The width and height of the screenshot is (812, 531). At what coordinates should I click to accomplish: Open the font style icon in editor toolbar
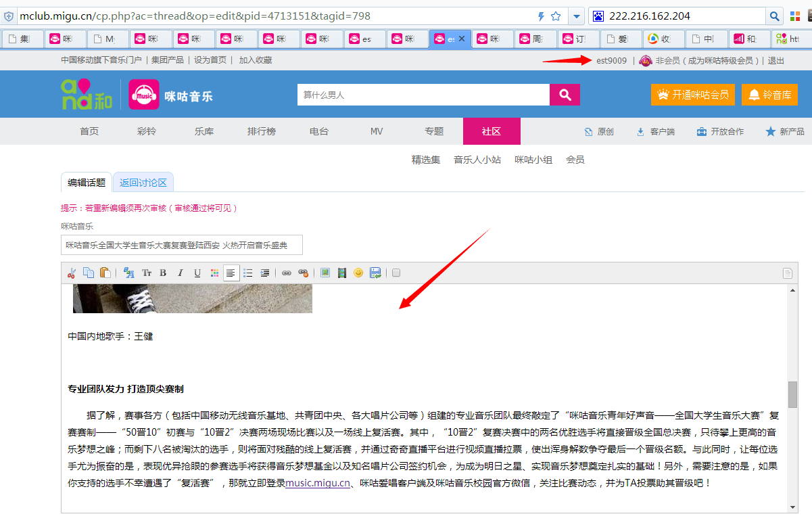pos(129,273)
